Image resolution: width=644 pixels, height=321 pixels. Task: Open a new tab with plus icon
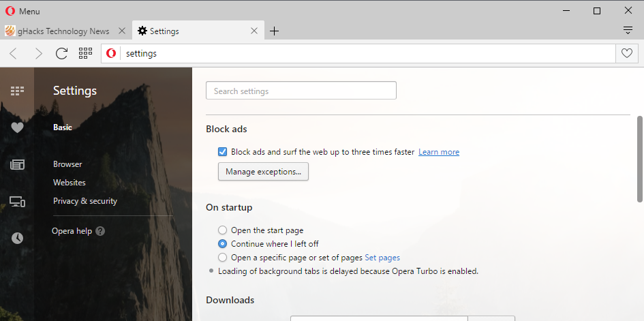pyautogui.click(x=275, y=31)
